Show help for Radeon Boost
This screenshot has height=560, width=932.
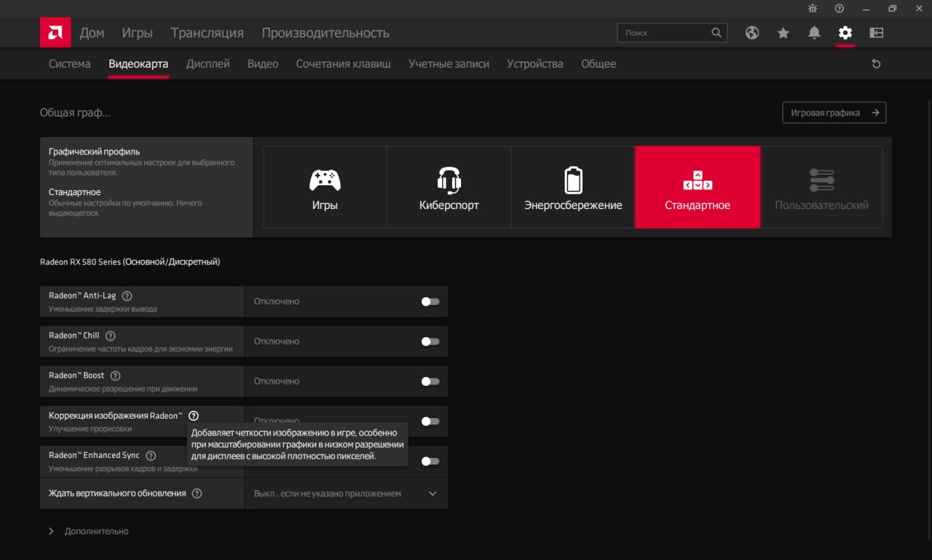pyautogui.click(x=115, y=376)
